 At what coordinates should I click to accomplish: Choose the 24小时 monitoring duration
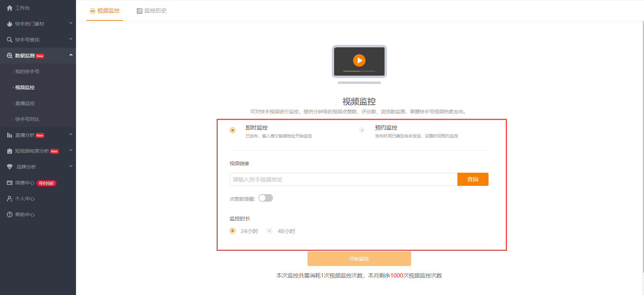click(x=233, y=231)
